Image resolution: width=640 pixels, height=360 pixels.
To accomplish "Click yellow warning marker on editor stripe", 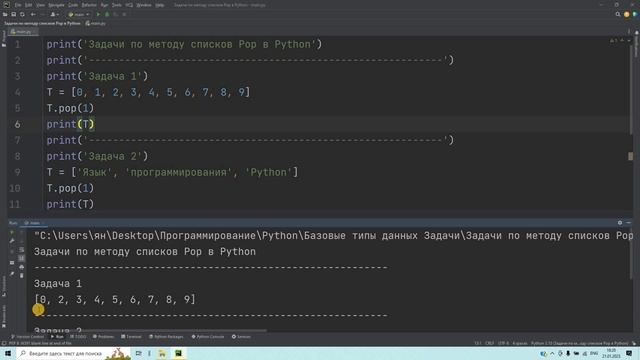I will point(631,156).
